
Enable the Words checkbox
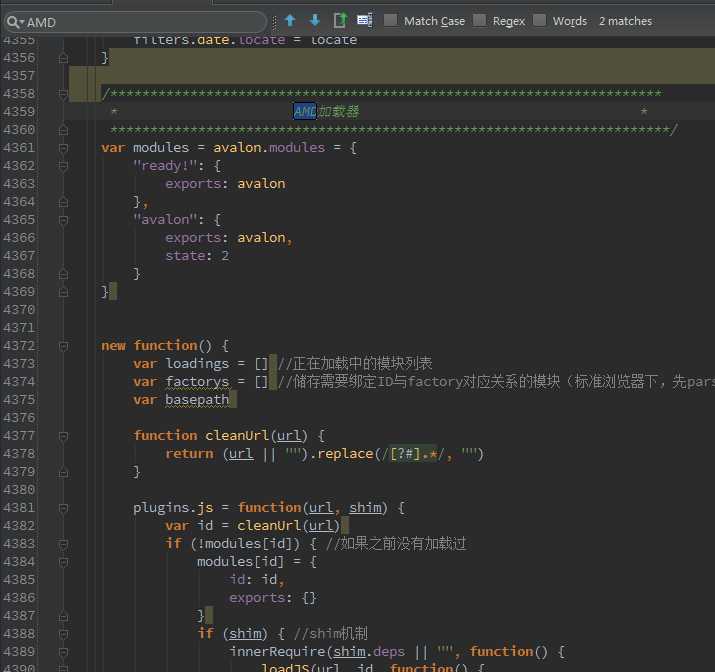(539, 20)
